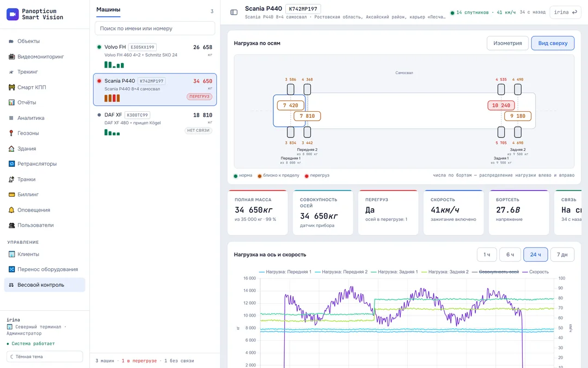The width and height of the screenshot is (588, 368).
Task: Click the Смарт КПП barrier icon
Action: pos(11,87)
